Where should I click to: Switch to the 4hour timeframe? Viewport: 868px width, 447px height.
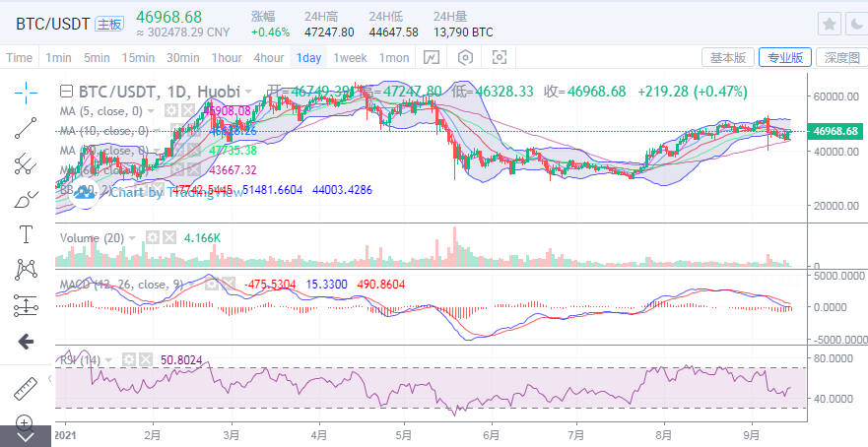click(x=269, y=58)
